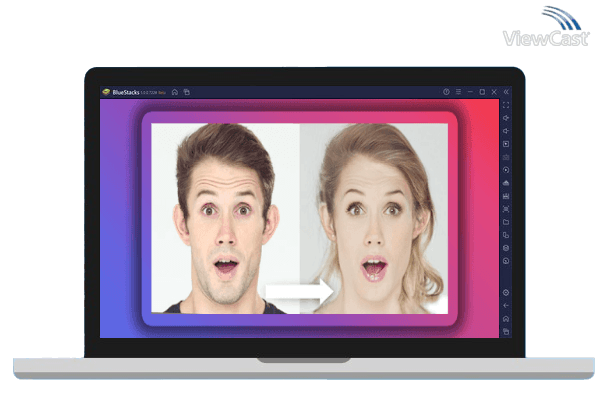Click the volume down speaker icon
Image resolution: width=602 pixels, height=414 pixels.
pos(506,131)
